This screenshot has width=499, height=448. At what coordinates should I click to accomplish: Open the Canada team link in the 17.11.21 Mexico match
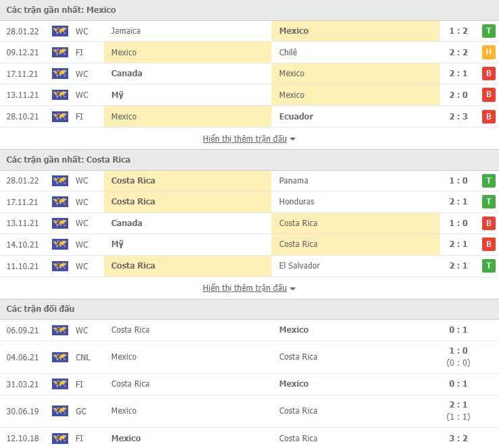coord(127,74)
